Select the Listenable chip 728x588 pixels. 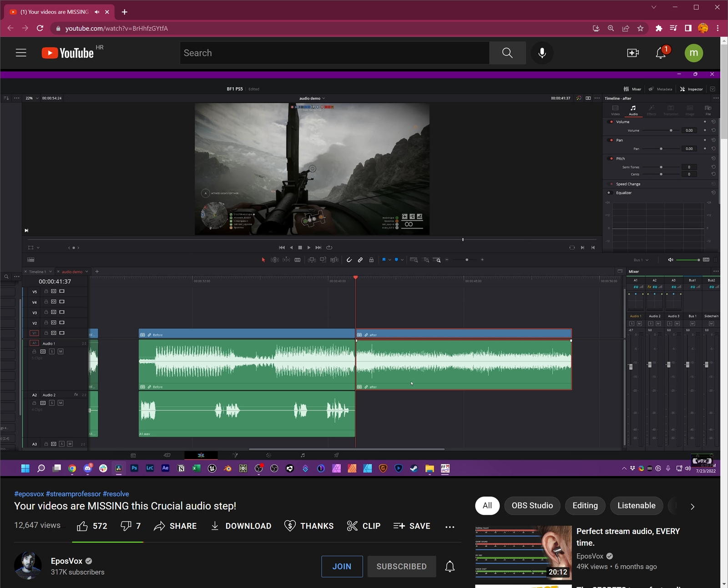(x=636, y=506)
